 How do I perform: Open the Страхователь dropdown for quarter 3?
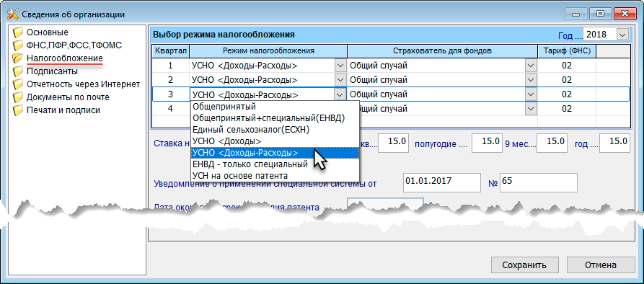(531, 95)
